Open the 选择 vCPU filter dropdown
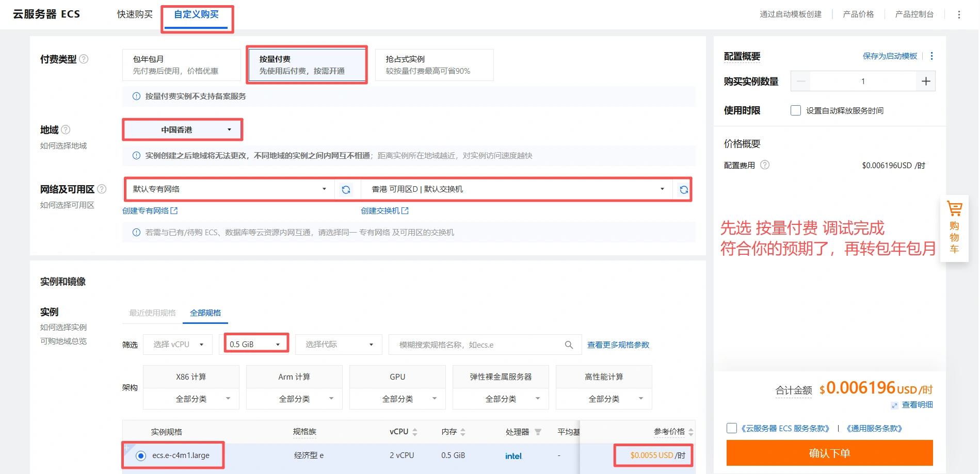 (x=178, y=345)
